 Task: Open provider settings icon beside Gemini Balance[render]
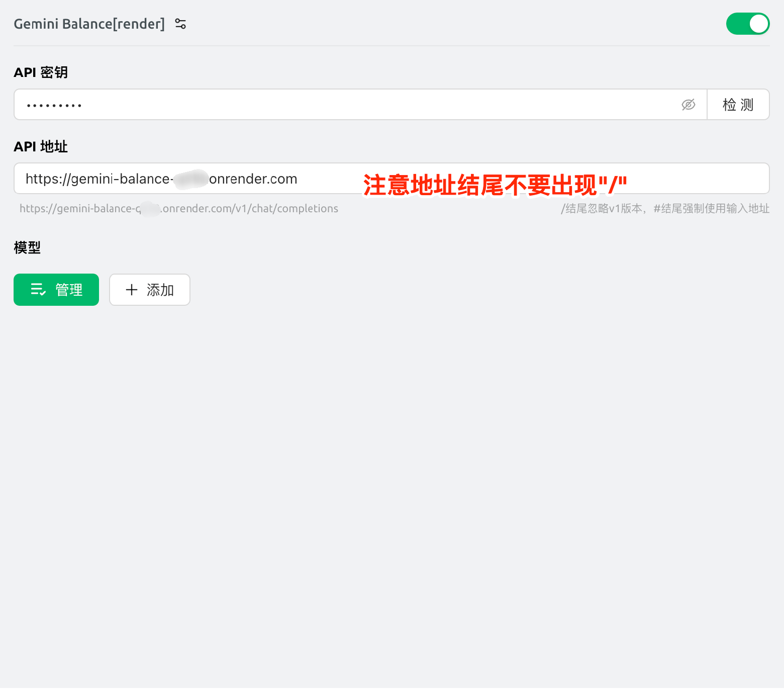[x=180, y=24]
